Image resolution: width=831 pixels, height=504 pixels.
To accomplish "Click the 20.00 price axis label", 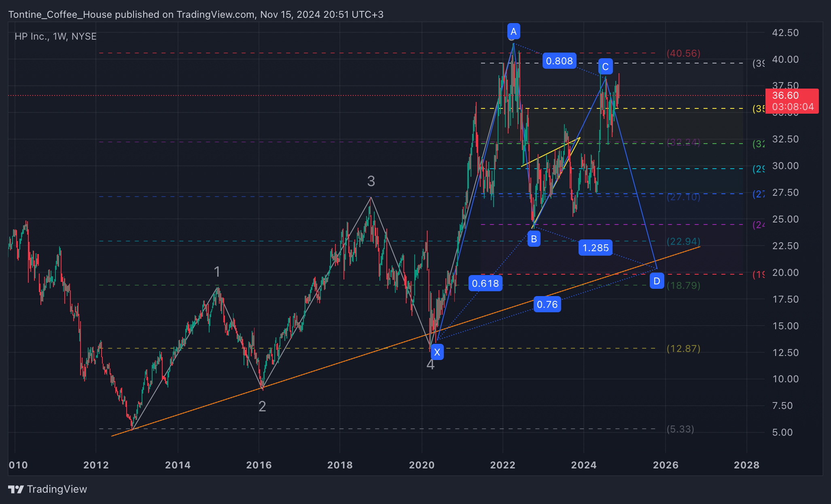I will (x=785, y=273).
